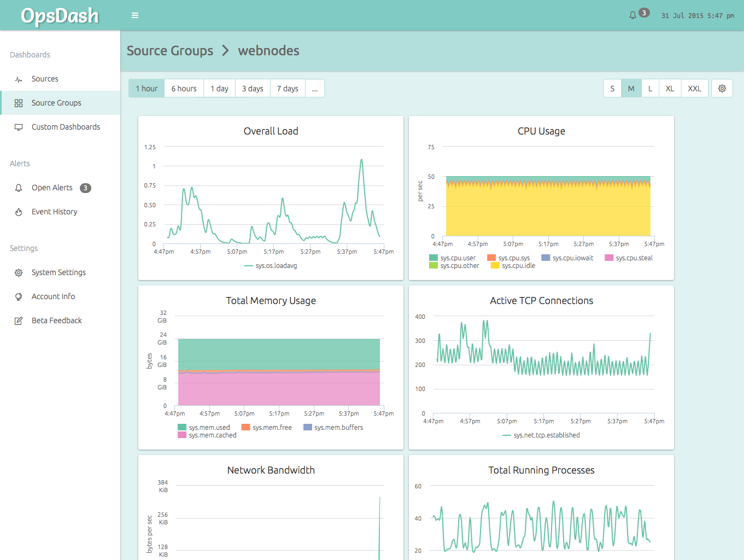The width and height of the screenshot is (744, 560).
Task: Switch to the 1 day time range
Action: tap(219, 88)
